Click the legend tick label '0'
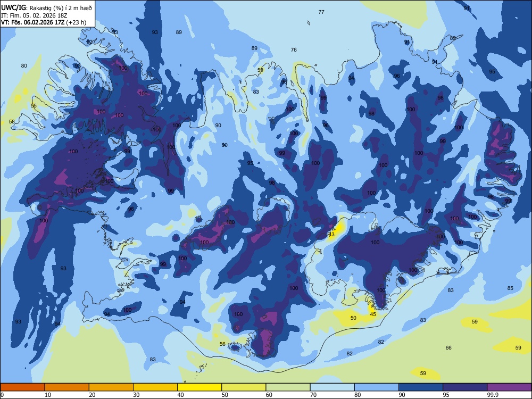 click(x=2, y=395)
